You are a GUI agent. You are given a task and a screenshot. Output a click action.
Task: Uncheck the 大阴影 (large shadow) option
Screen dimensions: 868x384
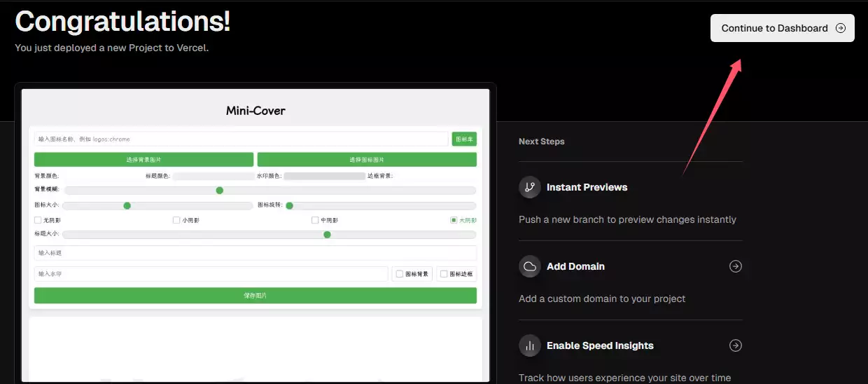pyautogui.click(x=454, y=220)
